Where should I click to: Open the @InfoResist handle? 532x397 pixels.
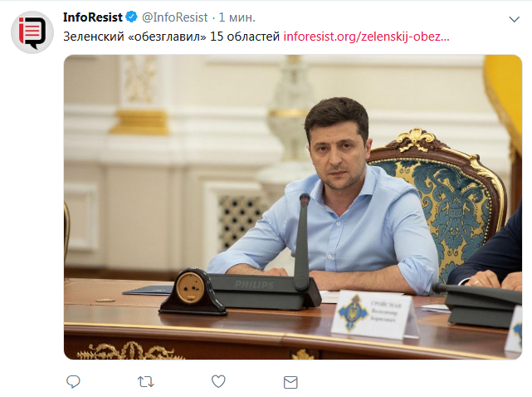(174, 17)
